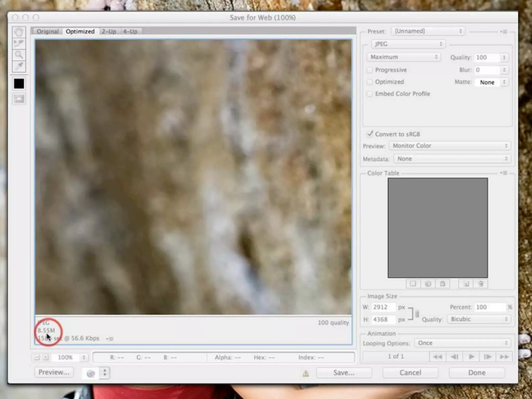Click the Cancel button
Viewport: 532px width, 399px height.
coord(410,373)
